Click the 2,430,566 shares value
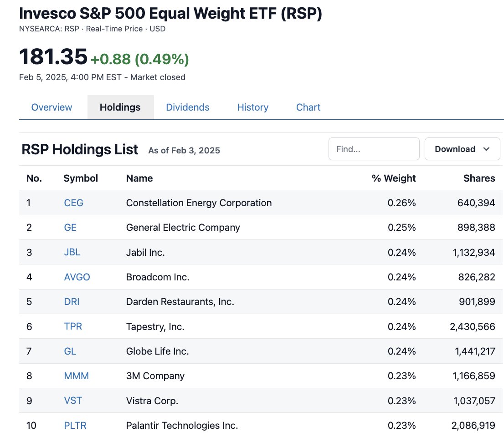 (472, 326)
